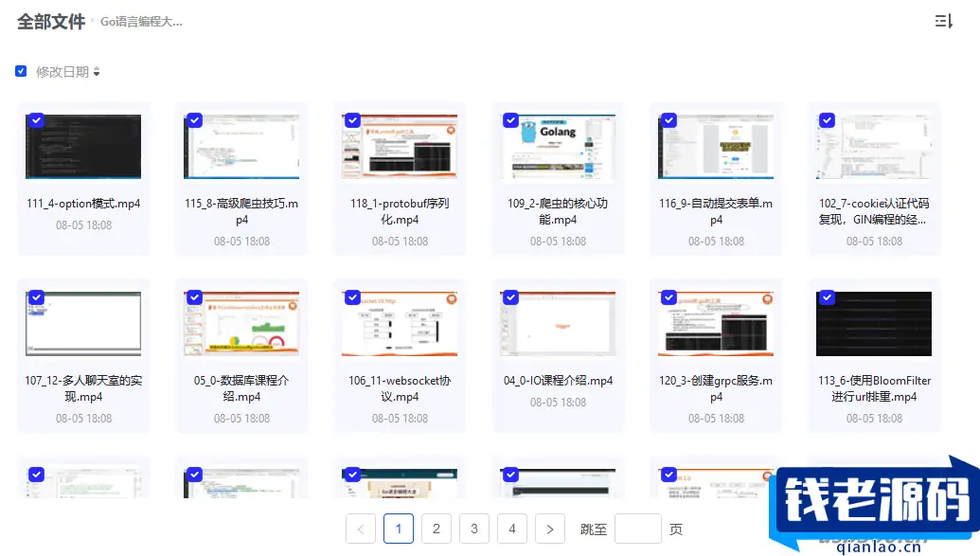This screenshot has height=556, width=980.
Task: Focus the 跳至 page number input
Action: [x=638, y=529]
